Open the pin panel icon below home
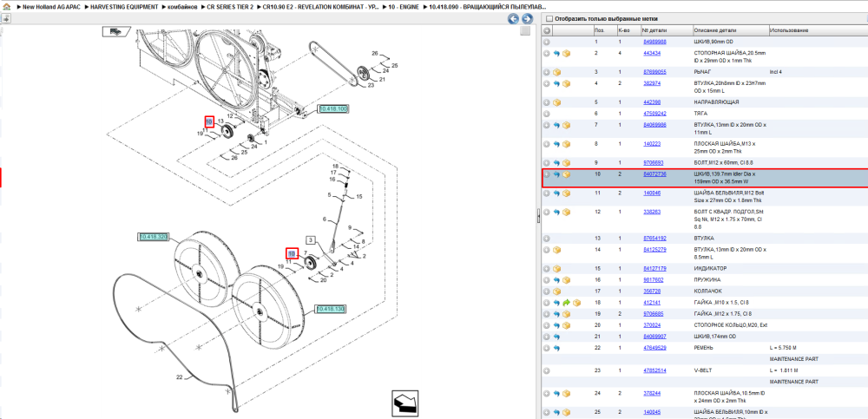This screenshot has width=868, height=419. (x=5, y=18)
